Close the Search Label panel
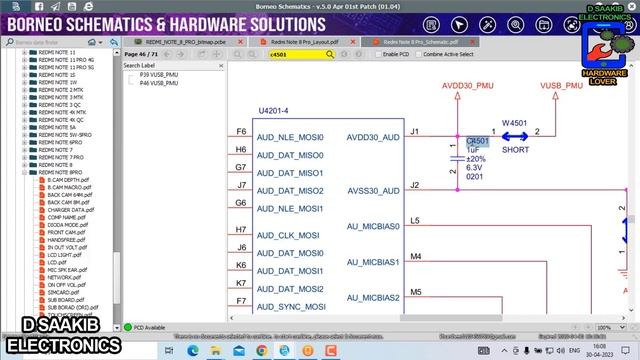 [x=221, y=65]
